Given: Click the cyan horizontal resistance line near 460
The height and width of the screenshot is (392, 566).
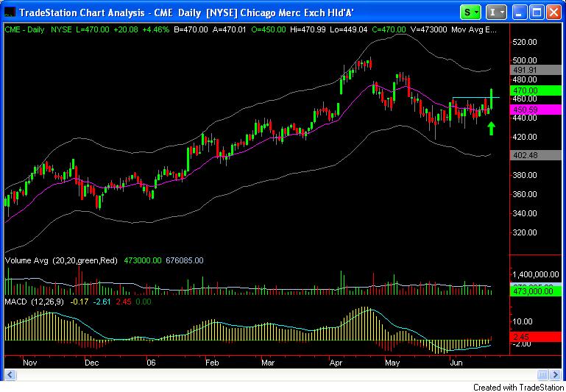Looking at the screenshot, I should point(475,97).
